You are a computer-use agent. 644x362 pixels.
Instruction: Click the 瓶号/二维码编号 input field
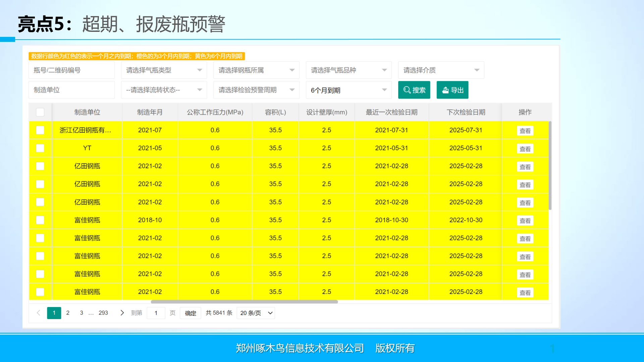tap(71, 70)
